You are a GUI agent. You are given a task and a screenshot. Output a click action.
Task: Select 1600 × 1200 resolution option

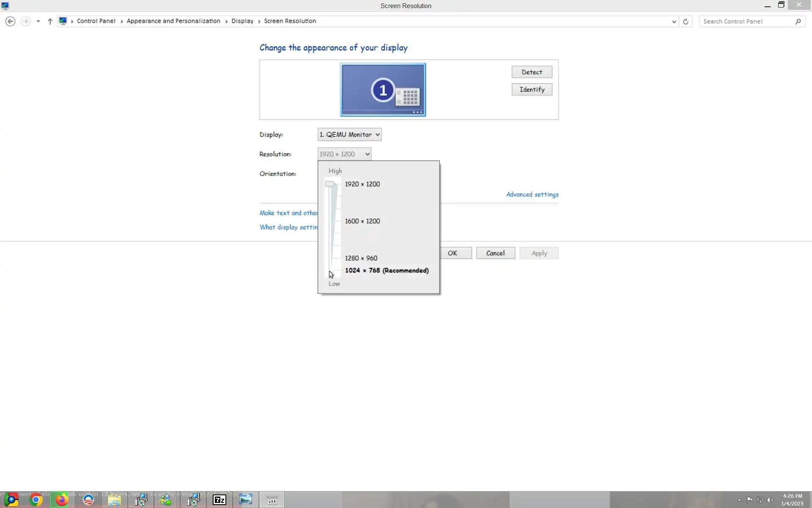[362, 221]
